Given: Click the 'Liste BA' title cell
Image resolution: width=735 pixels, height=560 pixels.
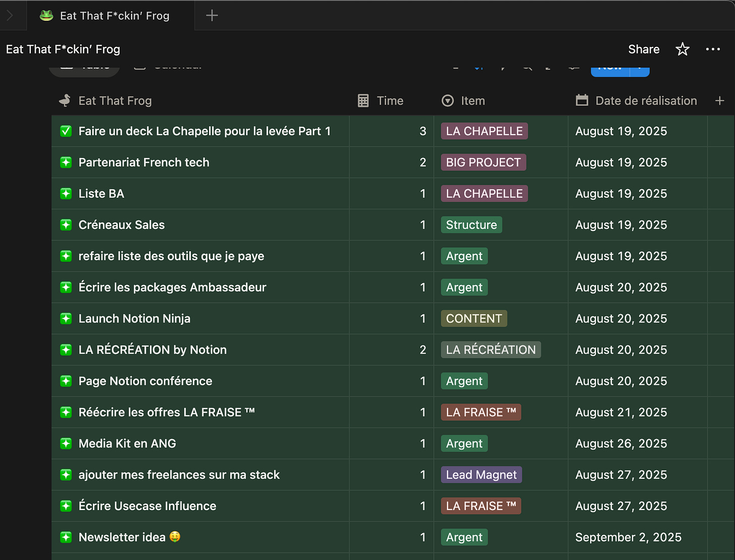Looking at the screenshot, I should coord(200,194).
